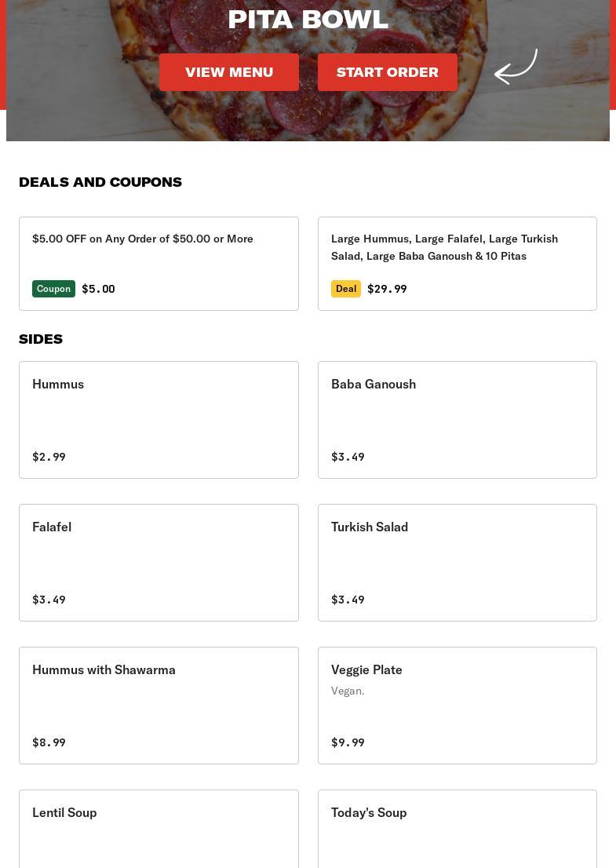
Task: Click the $29.99 deal price
Action: tap(387, 289)
